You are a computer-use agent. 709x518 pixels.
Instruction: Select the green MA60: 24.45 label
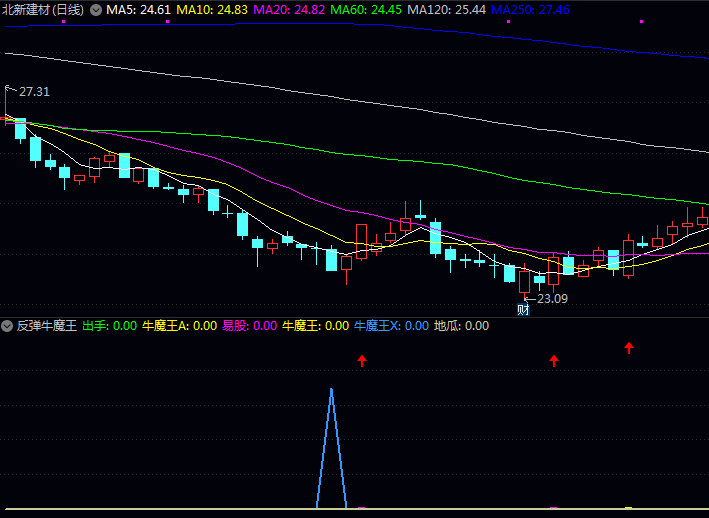click(366, 9)
